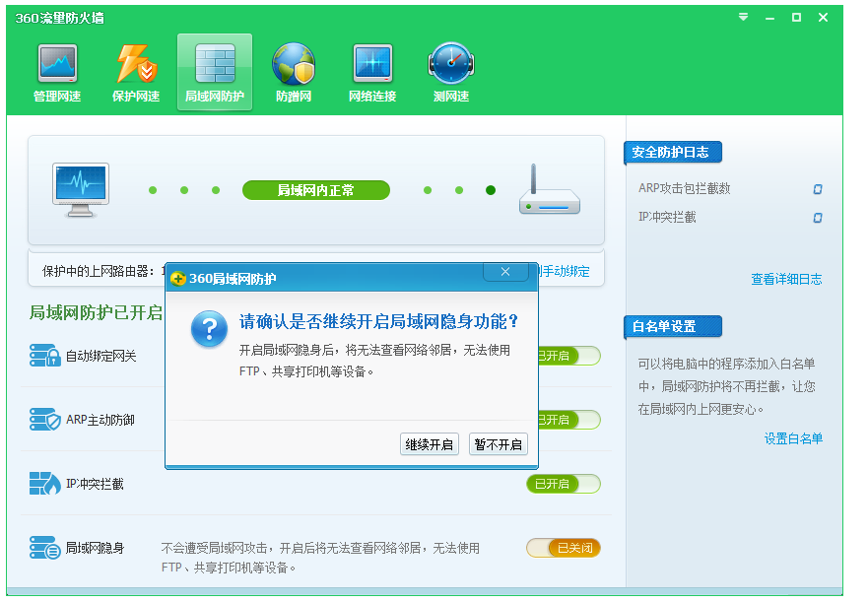Viewport: 868px width, 602px height.
Task: Open the 管理网速 speed management icon
Action: coord(57,73)
